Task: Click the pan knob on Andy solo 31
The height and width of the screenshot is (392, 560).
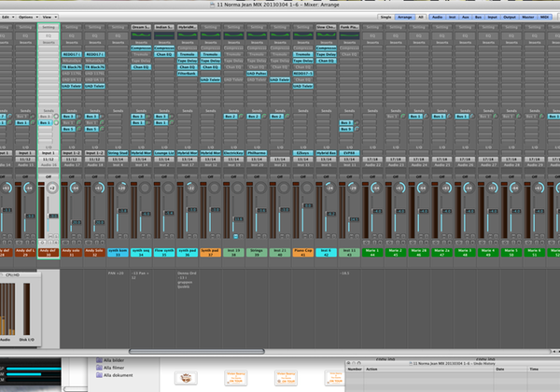Action: click(76, 188)
